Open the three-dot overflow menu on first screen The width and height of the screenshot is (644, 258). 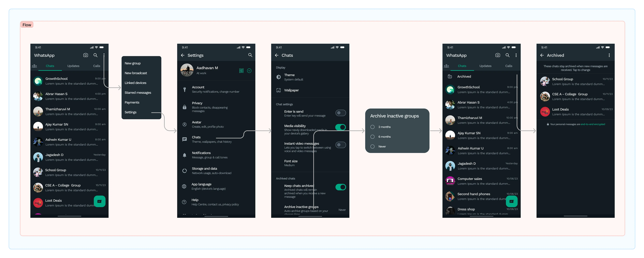click(104, 55)
